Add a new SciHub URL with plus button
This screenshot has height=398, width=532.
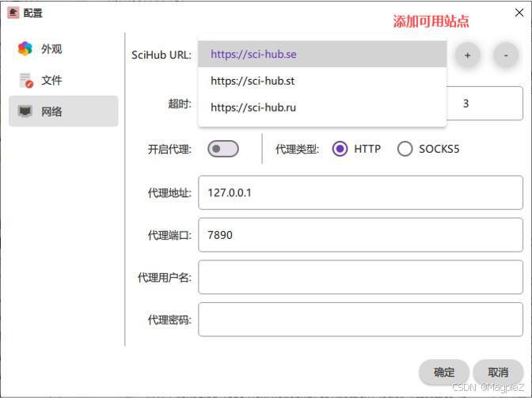pos(467,55)
